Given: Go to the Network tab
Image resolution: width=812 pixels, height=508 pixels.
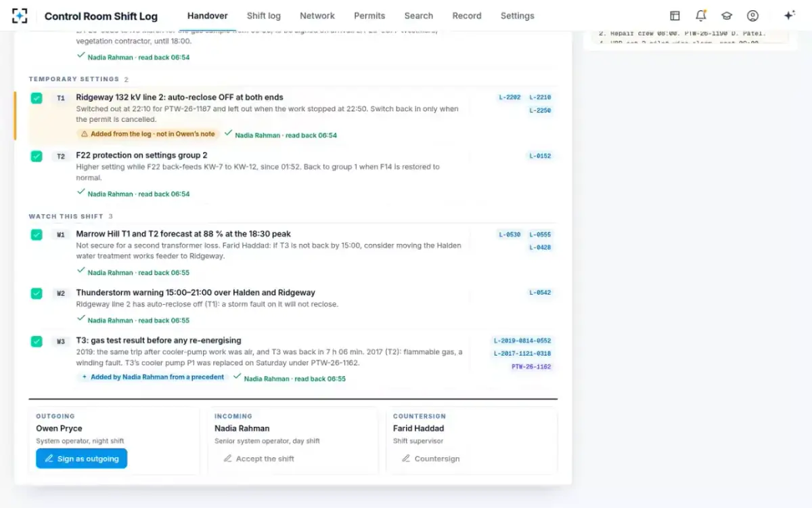Looking at the screenshot, I should 317,16.
